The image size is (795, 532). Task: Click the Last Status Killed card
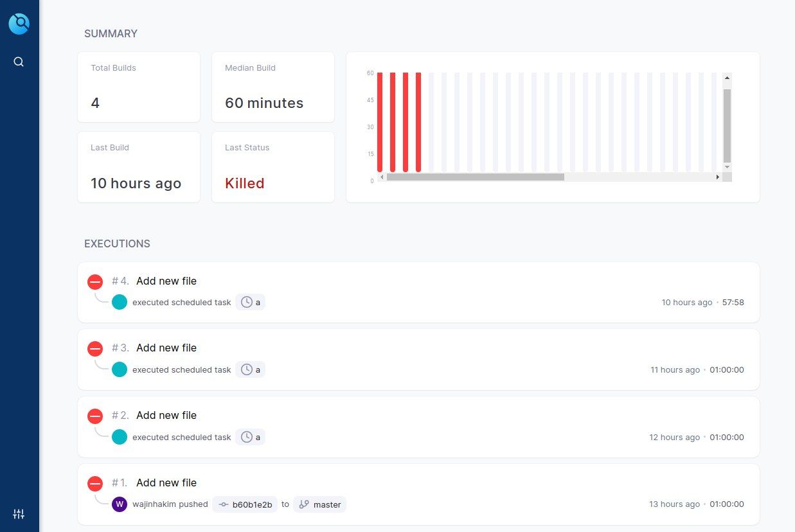[272, 167]
